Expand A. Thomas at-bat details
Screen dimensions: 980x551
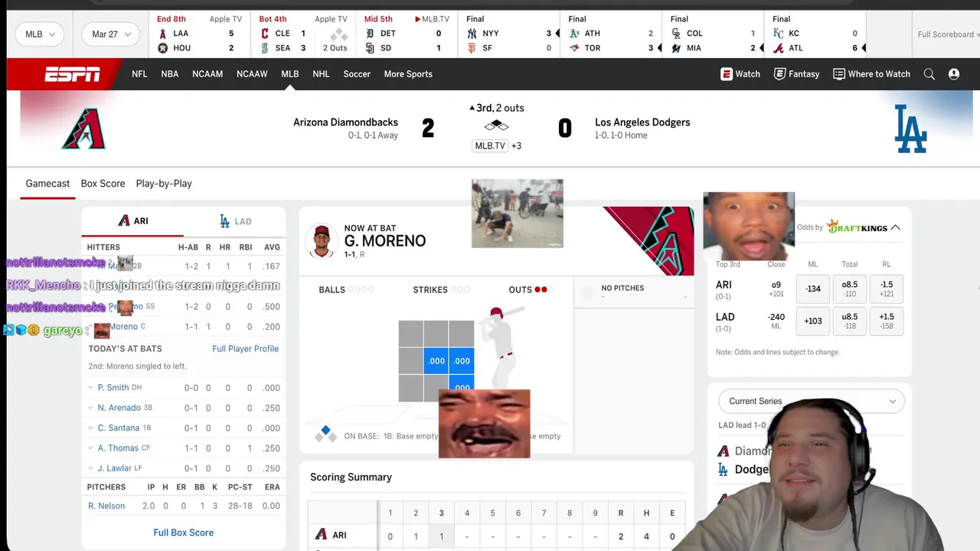90,448
